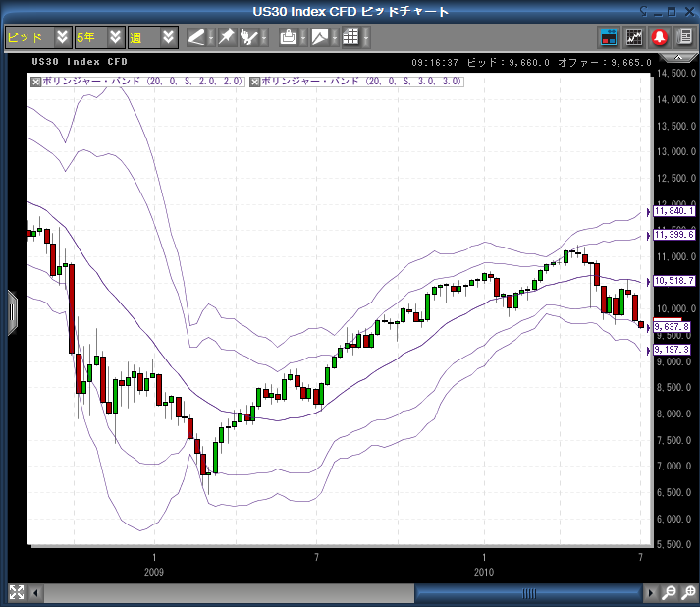The image size is (700, 607).
Task: Toggle the chart grid lines icon
Action: [x=350, y=37]
